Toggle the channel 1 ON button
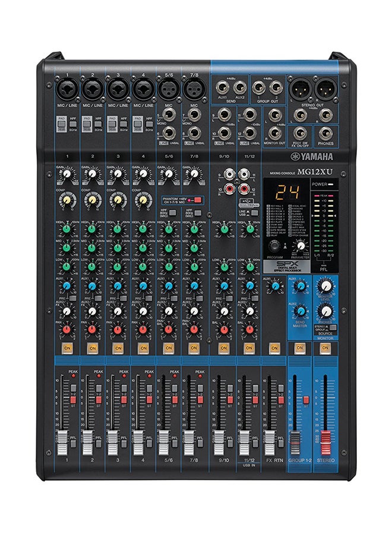 67,348
